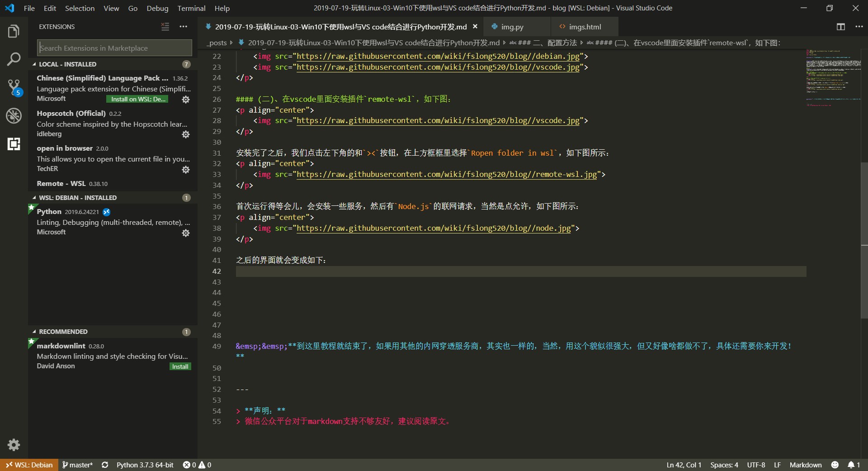Place cursor on empty line 42
Screen dimensions: 868x471
(521, 271)
